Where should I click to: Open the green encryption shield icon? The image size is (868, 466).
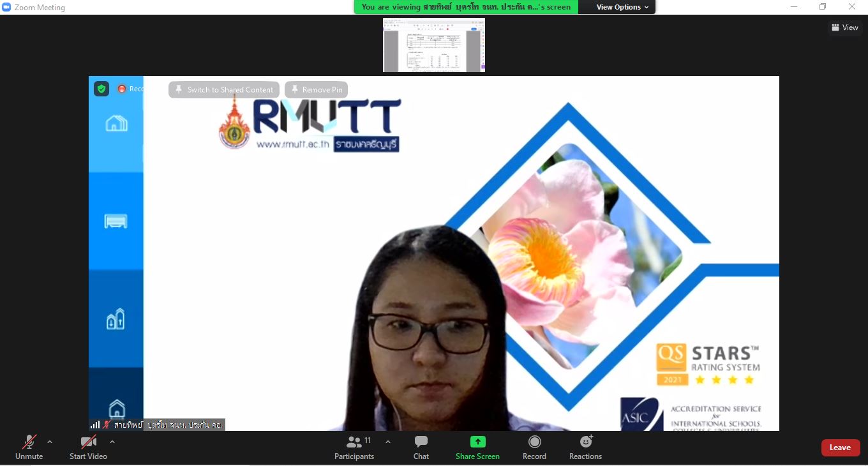101,89
